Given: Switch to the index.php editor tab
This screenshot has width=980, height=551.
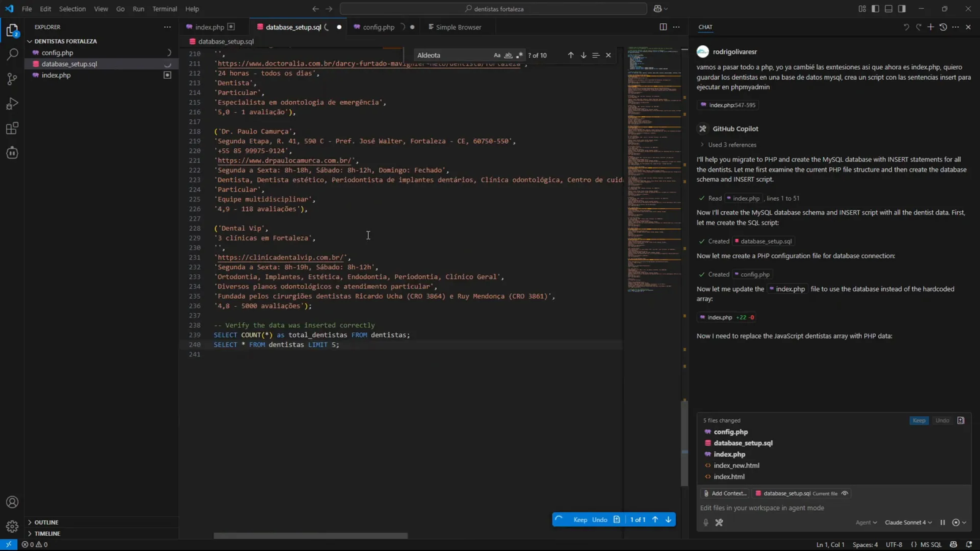Looking at the screenshot, I should pyautogui.click(x=209, y=27).
